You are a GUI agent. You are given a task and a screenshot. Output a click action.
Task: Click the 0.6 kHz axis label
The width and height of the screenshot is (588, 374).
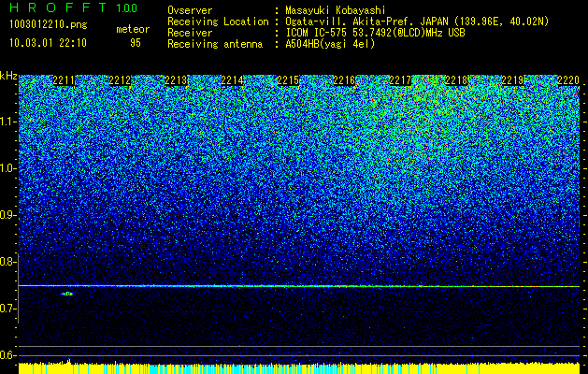tap(7, 355)
